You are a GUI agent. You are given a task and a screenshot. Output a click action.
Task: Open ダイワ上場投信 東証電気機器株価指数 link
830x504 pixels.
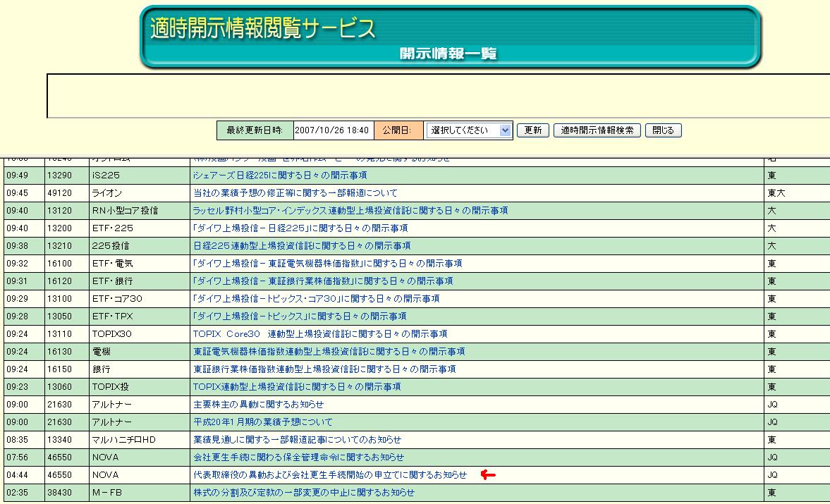pos(327,264)
